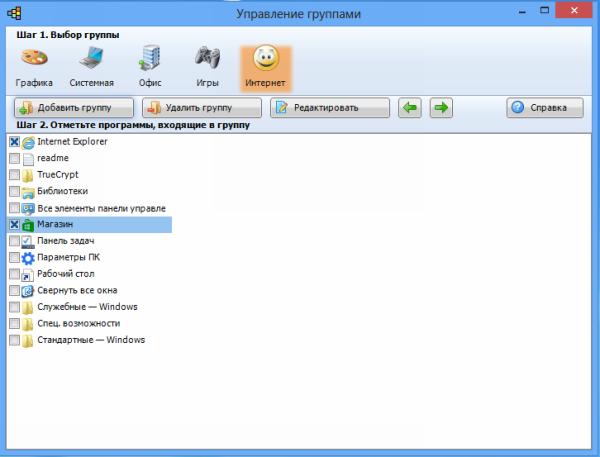Screen dimensions: 600x457
Task: Move group right with green arrow
Action: (x=441, y=108)
